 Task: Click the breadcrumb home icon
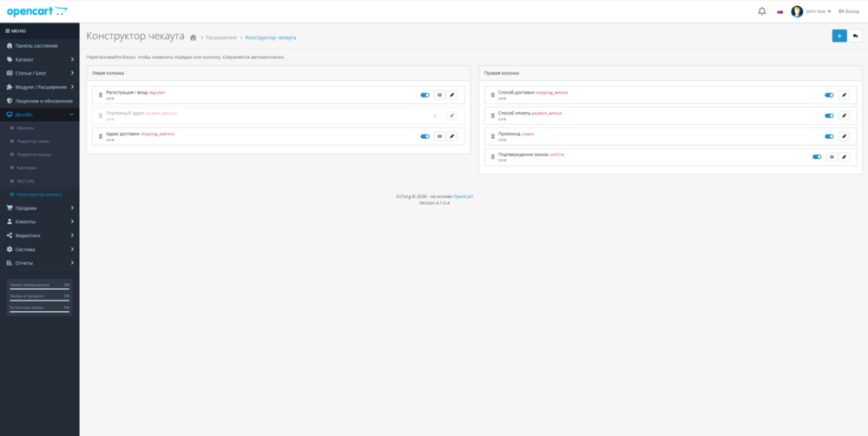[x=194, y=37]
